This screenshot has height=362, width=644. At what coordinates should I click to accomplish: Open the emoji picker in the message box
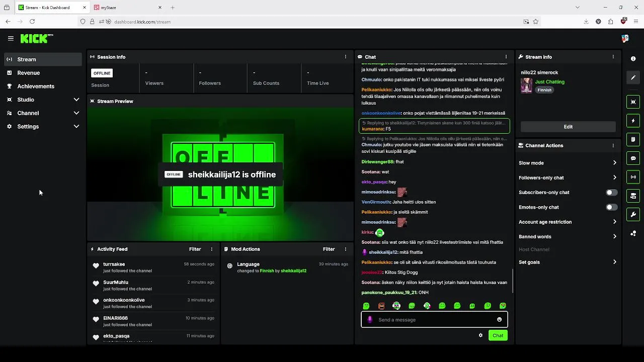point(499,320)
